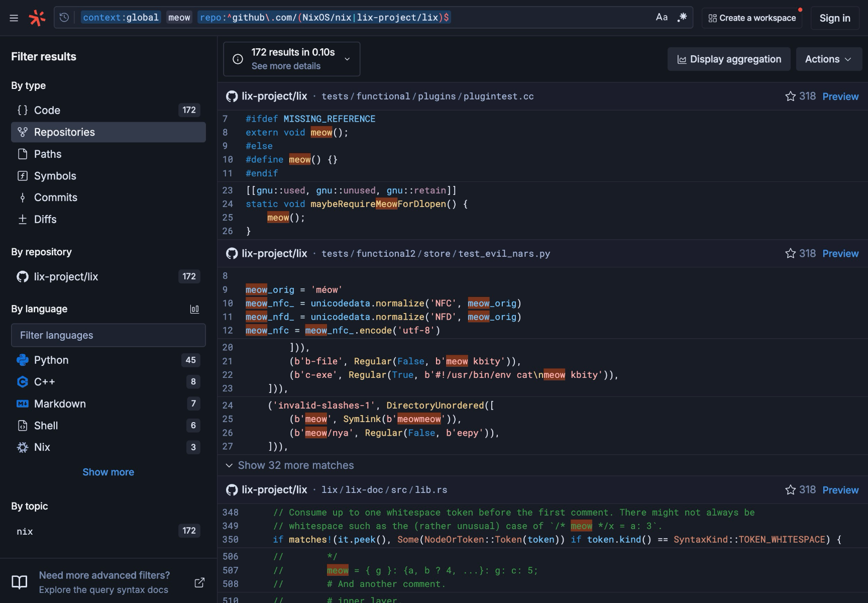Filter by Shell language

click(x=108, y=426)
